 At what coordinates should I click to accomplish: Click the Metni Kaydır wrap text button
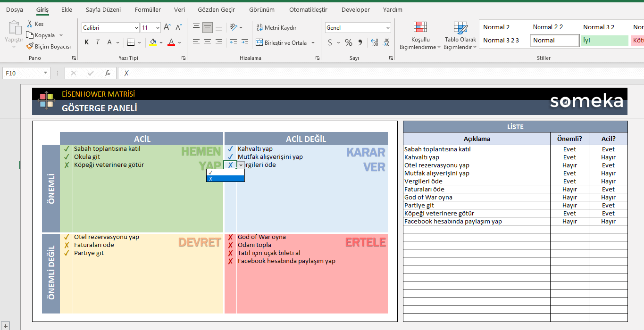[276, 28]
